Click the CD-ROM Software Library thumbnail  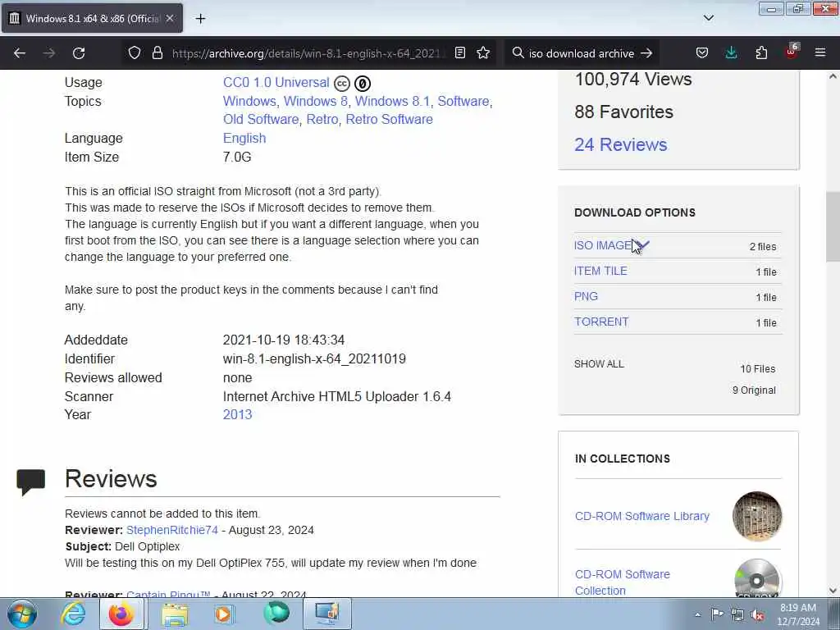[757, 517]
